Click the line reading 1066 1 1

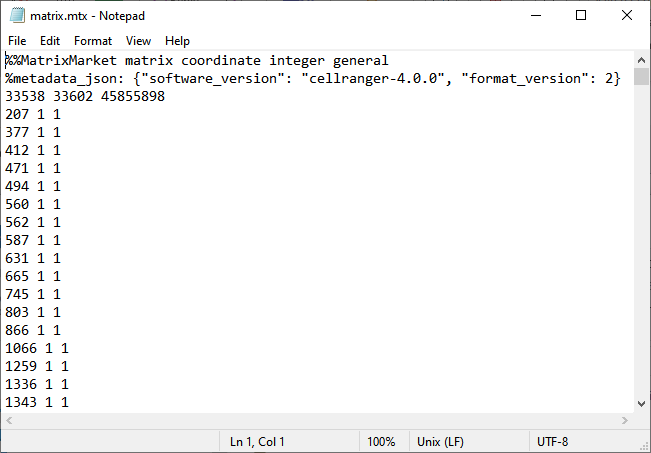tap(36, 348)
